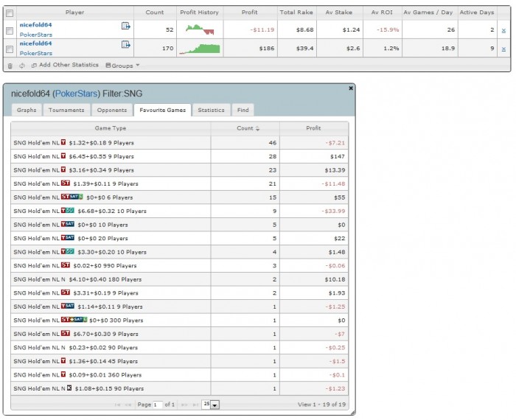This screenshot has height=420, width=516.
Task: Click turbo icon in $3.16+$0.34 row
Action: pyautogui.click(x=63, y=169)
